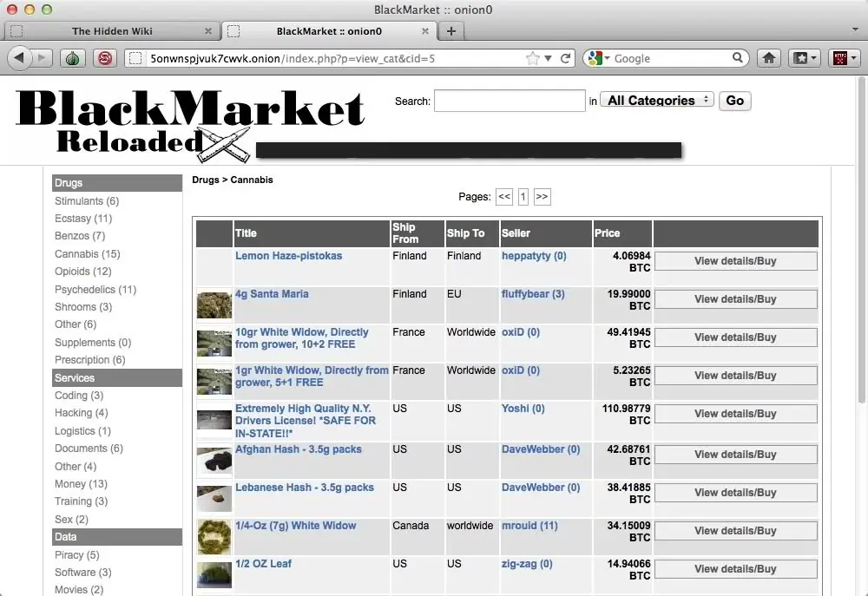Switch to The Hidden Wiki tab
The width and height of the screenshot is (868, 596).
pyautogui.click(x=112, y=31)
